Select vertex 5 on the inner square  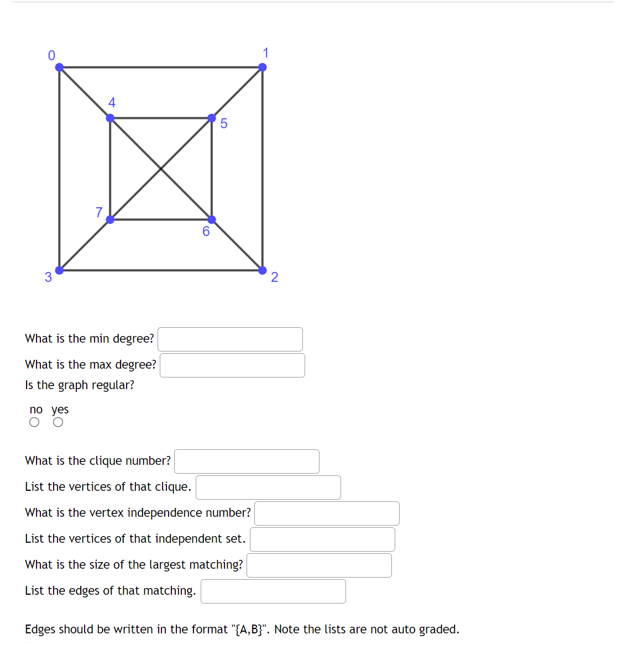[212, 117]
